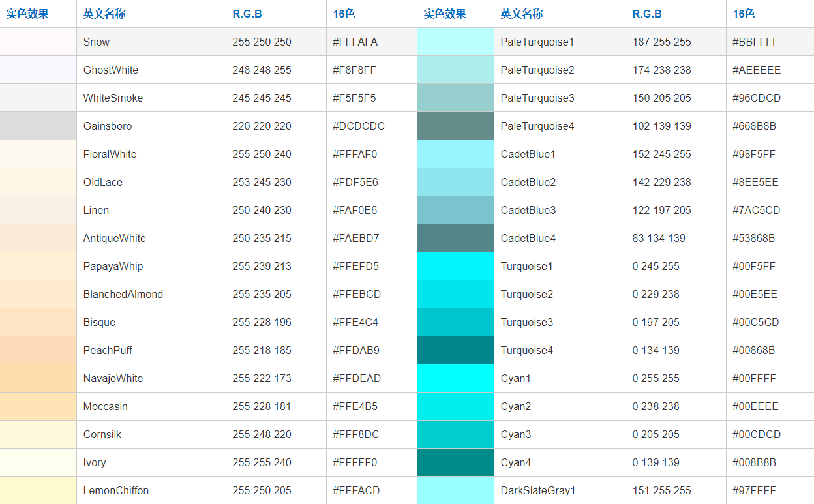Click the 'FloralWhite' name cell
Image resolution: width=814 pixels, height=504 pixels.
tap(151, 154)
